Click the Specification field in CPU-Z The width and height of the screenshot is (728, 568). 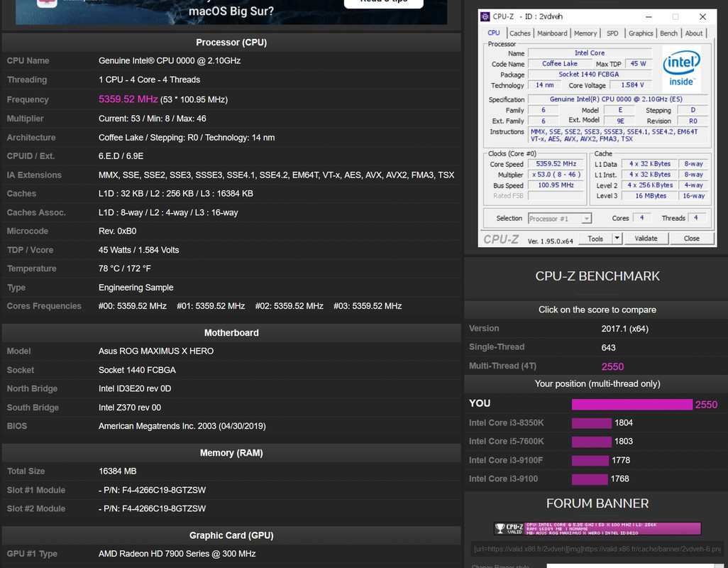(617, 99)
